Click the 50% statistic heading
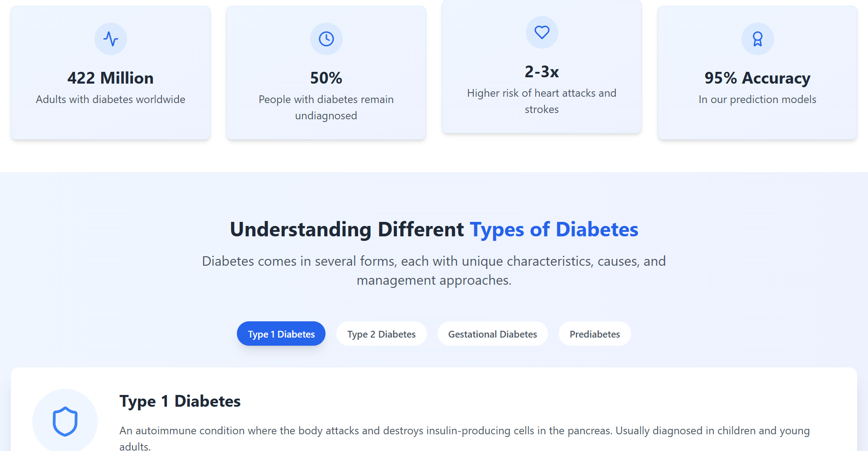The width and height of the screenshot is (868, 451). [326, 78]
